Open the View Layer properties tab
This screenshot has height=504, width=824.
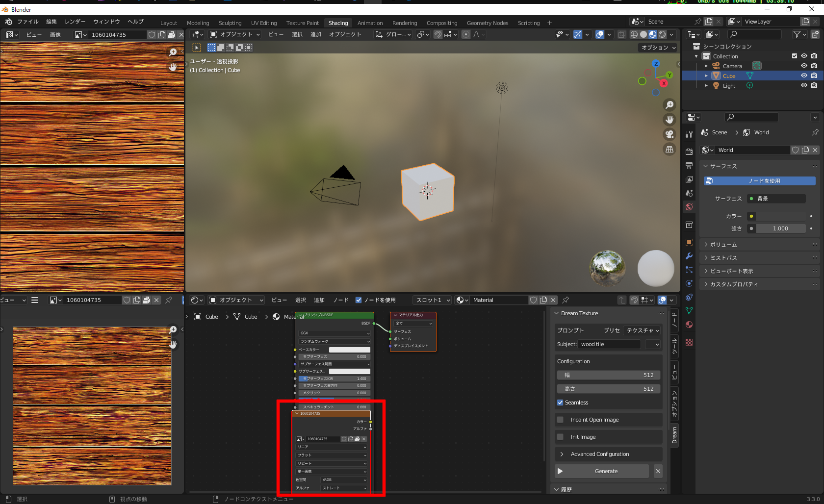point(689,179)
